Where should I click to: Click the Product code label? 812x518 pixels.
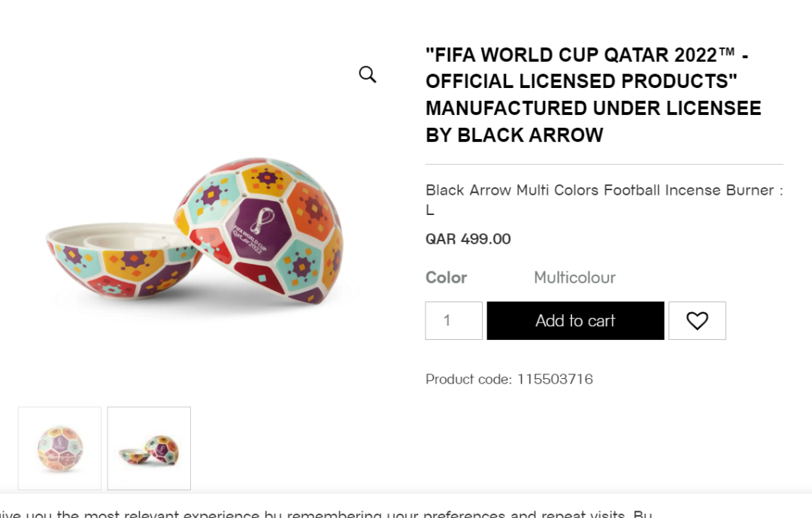point(468,379)
